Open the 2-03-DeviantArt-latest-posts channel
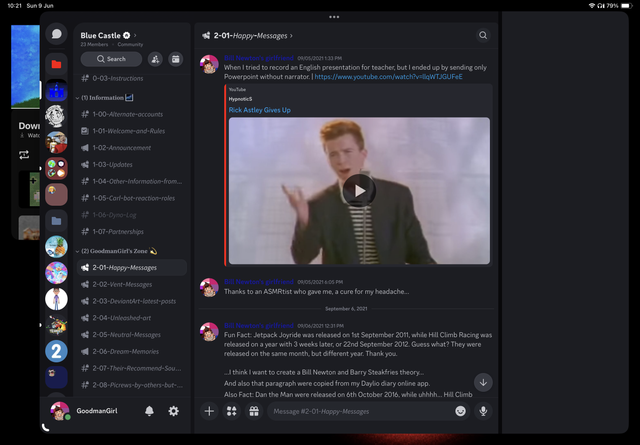Image resolution: width=640 pixels, height=445 pixels. click(x=131, y=301)
